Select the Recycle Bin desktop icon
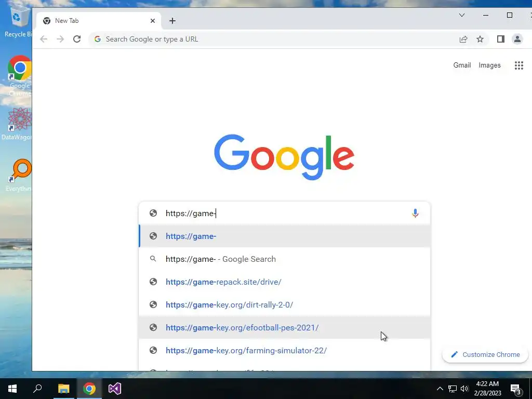Image resolution: width=532 pixels, height=399 pixels. (19, 21)
